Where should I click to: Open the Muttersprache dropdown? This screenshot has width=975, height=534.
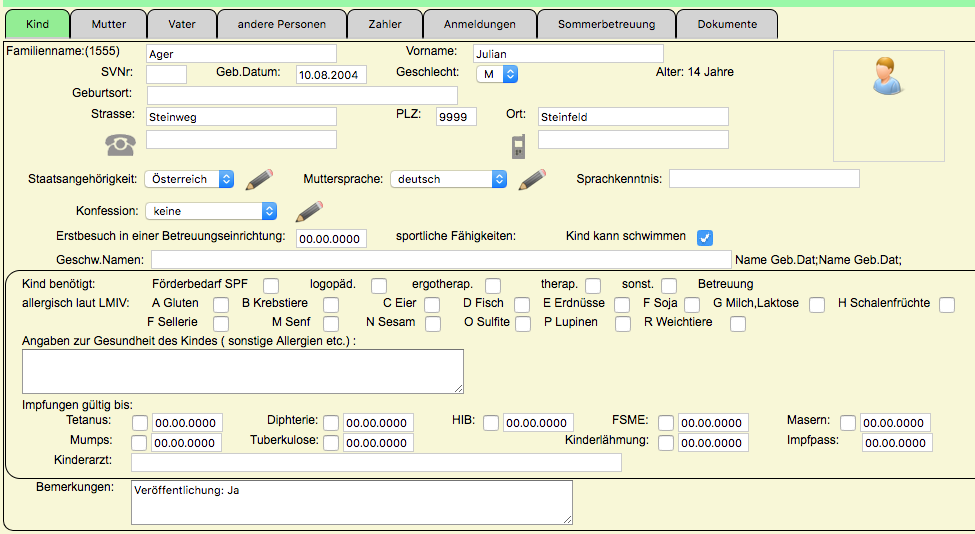click(449, 179)
